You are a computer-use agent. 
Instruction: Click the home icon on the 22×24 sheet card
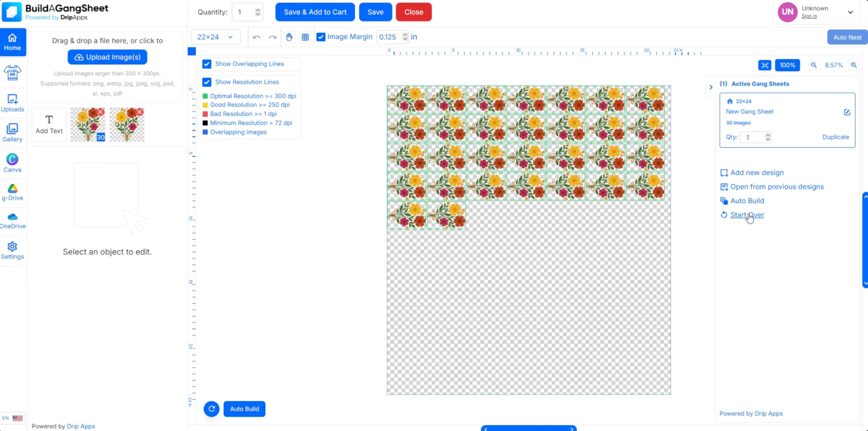point(730,101)
